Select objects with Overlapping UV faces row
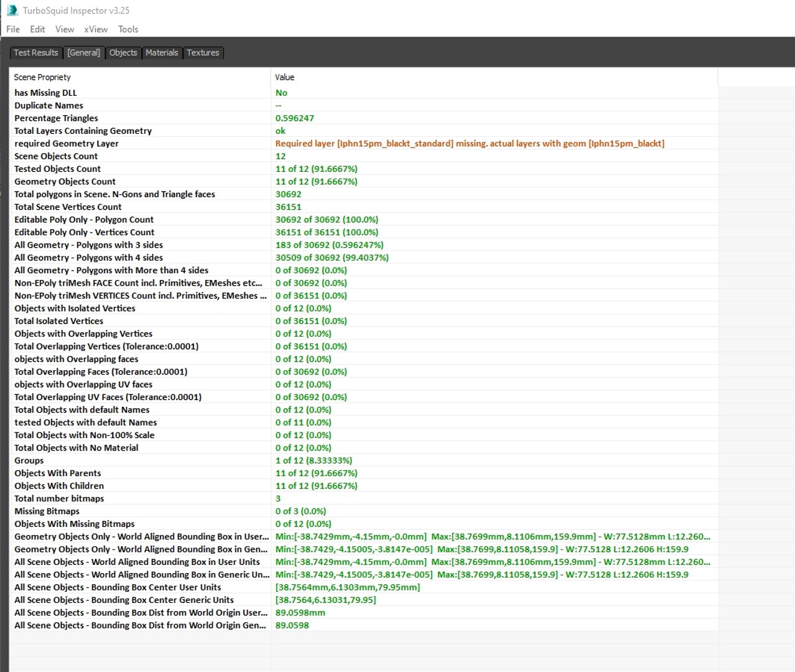 [x=364, y=385]
